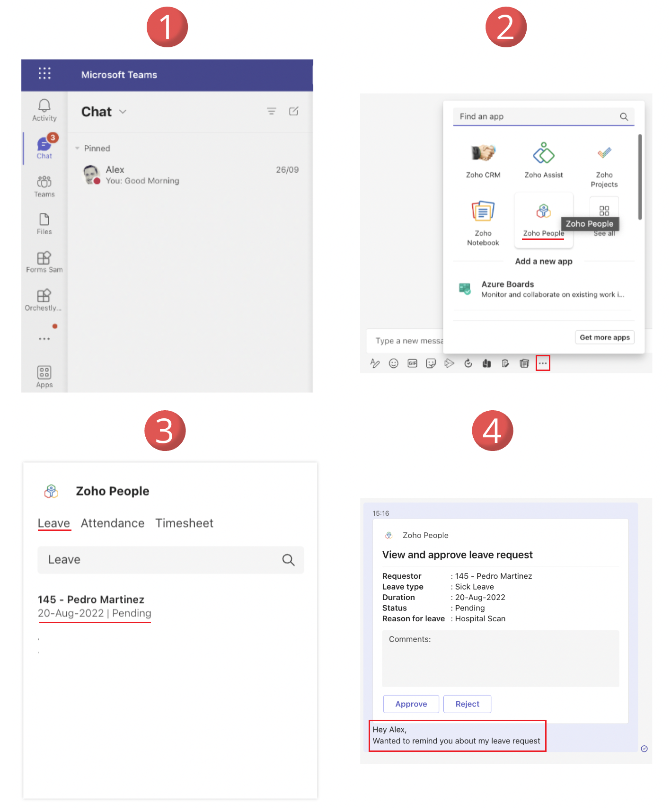671x812 pixels.
Task: Collapse the Pinned chats section
Action: pos(77,148)
